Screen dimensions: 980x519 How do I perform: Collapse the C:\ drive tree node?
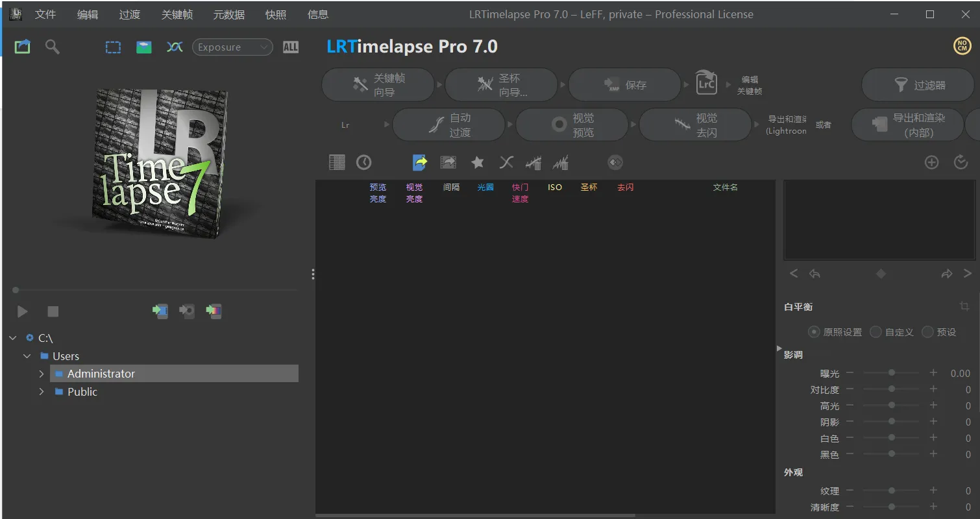pos(13,338)
